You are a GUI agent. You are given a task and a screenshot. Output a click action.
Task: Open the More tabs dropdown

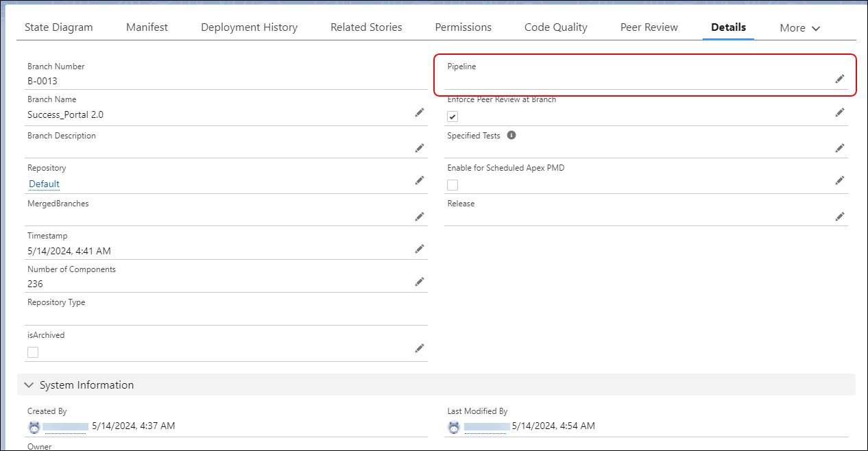point(799,28)
